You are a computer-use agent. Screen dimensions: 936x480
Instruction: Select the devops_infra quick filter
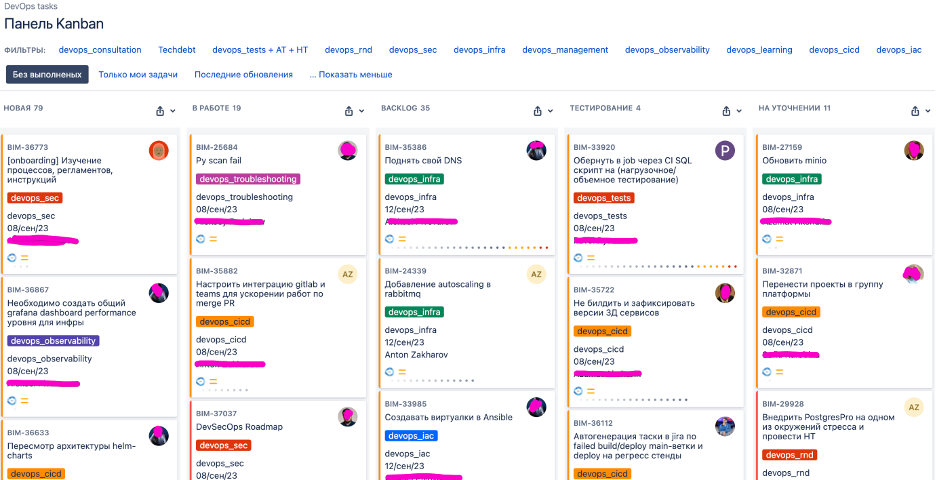pos(479,49)
